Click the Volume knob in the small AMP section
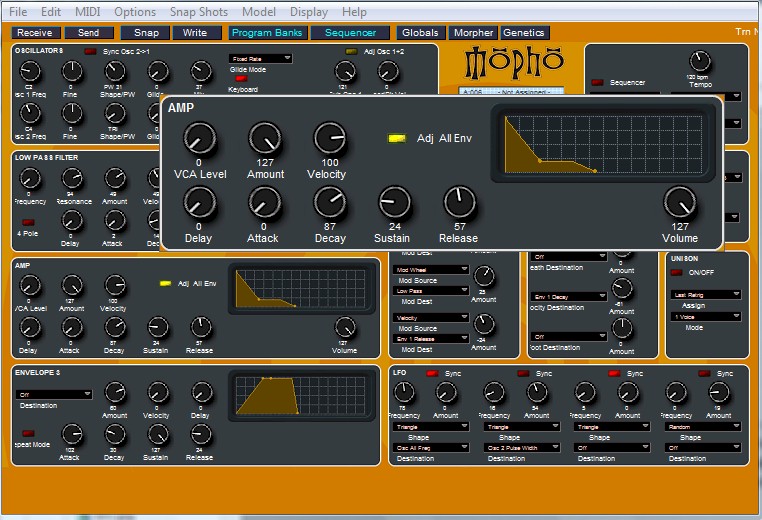The width and height of the screenshot is (762, 520). (345, 328)
